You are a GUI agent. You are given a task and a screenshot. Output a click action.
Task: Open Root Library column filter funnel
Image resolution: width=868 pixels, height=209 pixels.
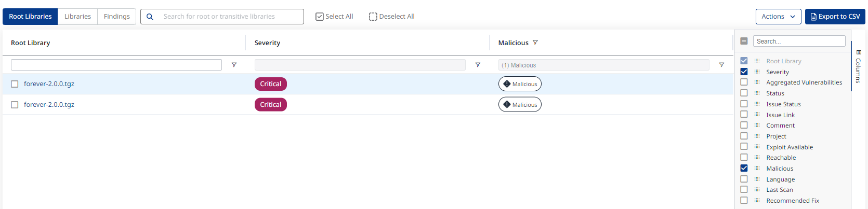coord(234,65)
